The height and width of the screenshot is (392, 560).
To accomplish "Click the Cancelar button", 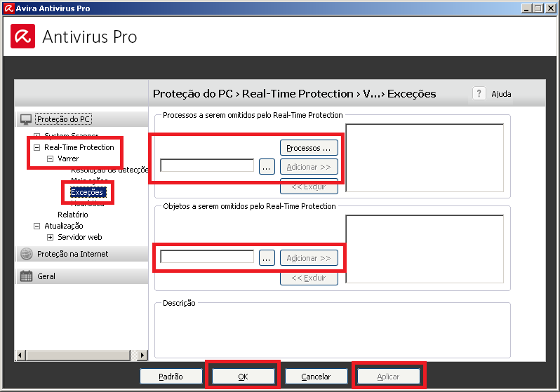I will tap(316, 377).
